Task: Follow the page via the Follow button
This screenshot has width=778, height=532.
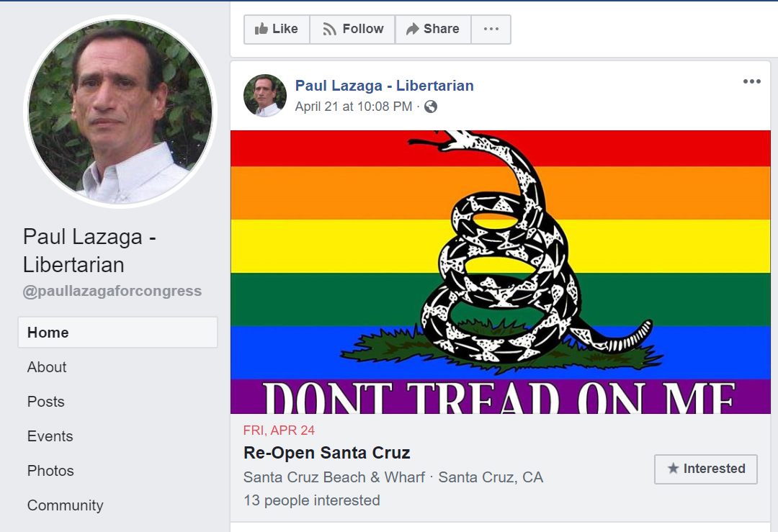Action: (x=352, y=30)
